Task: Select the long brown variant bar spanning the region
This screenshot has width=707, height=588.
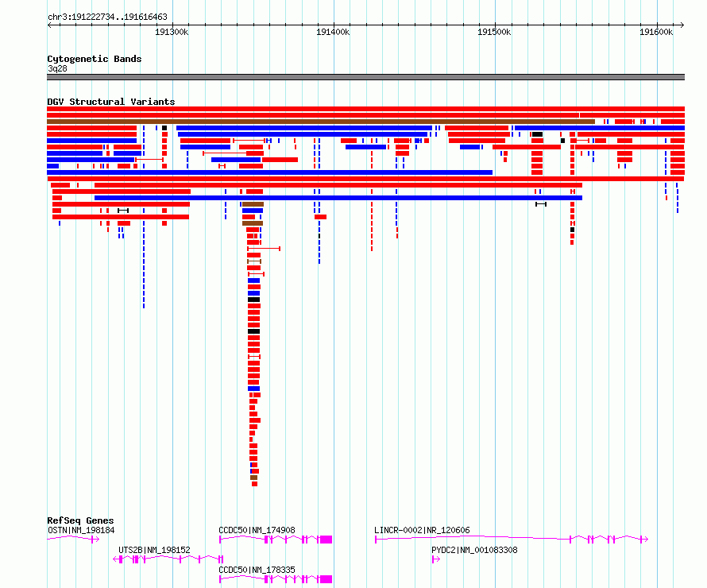Action: (321, 122)
